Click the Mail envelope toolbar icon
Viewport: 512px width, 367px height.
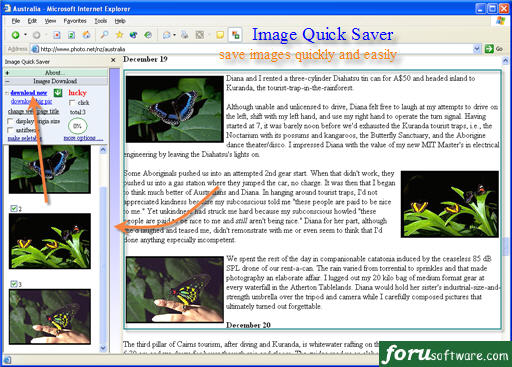pos(167,35)
